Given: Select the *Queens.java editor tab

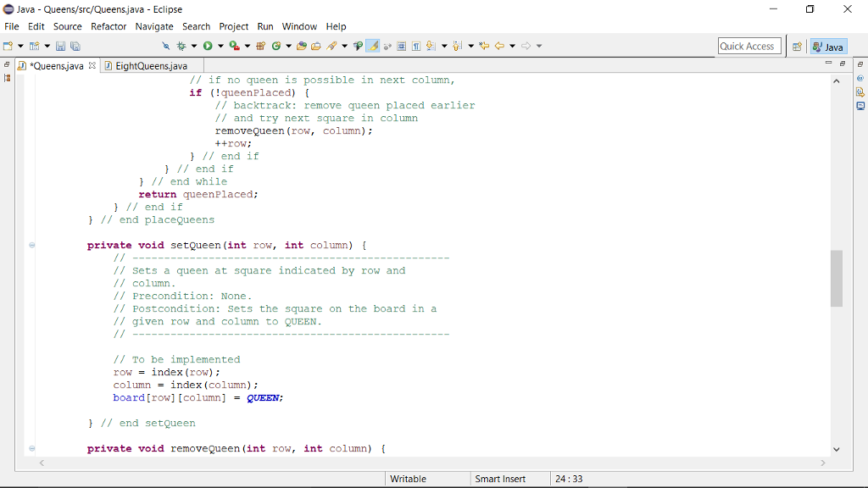Looking at the screenshot, I should click(x=57, y=66).
